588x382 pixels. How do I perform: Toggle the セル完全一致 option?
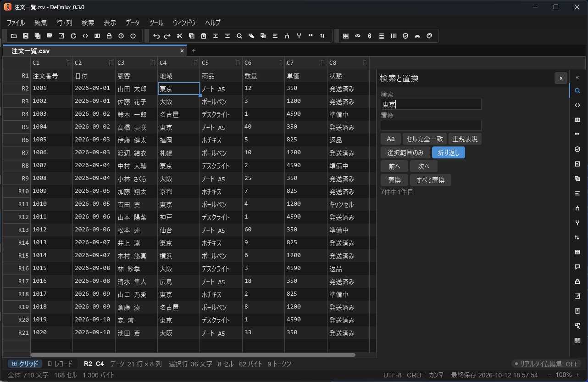click(424, 139)
